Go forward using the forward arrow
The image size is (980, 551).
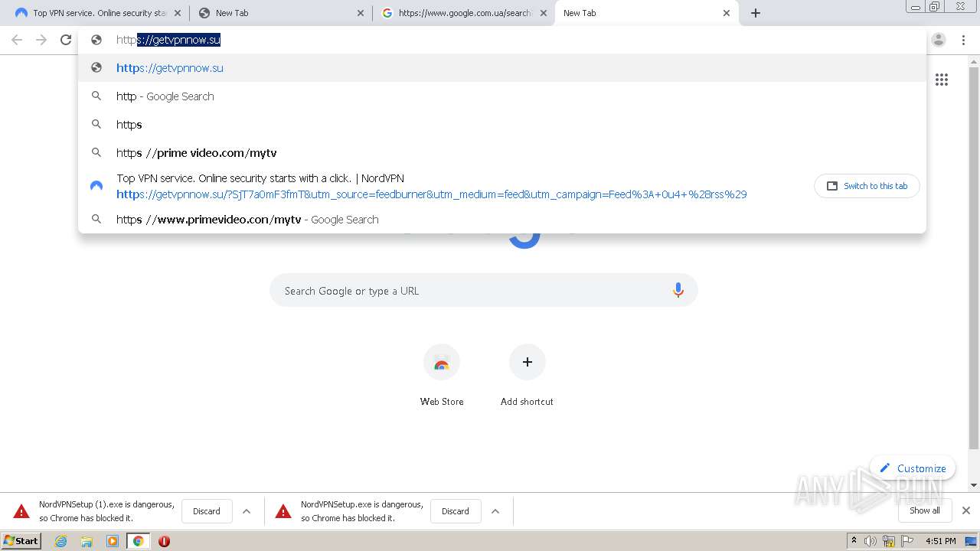[41, 40]
